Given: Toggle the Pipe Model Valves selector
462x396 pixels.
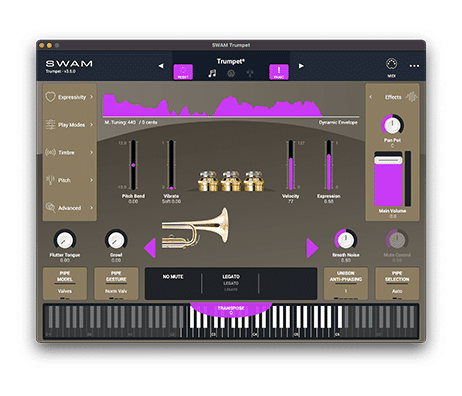Looking at the screenshot, I should (65, 283).
